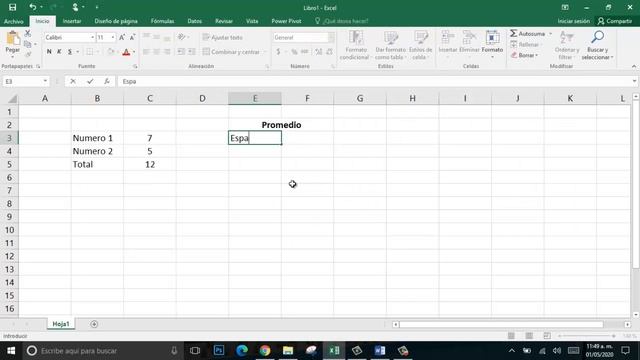This screenshot has width=640, height=360.
Task: Toggle Italic K formatting
Action: pos(59,52)
